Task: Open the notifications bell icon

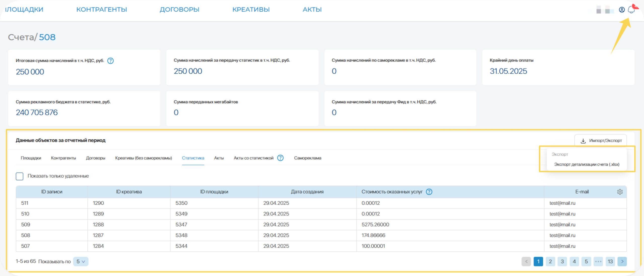Action: click(x=631, y=10)
